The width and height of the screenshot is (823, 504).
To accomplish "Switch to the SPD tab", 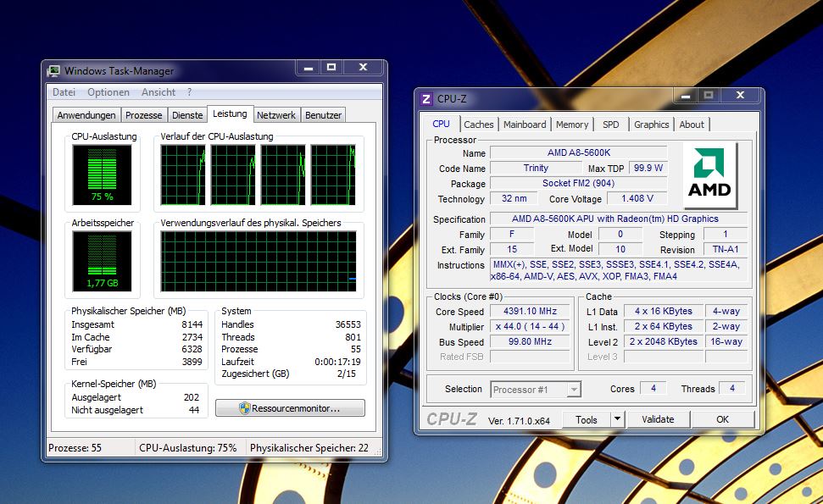I will [x=611, y=125].
